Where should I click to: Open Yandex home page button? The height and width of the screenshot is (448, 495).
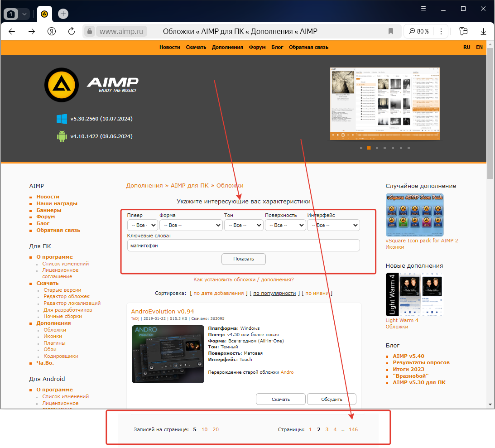(52, 31)
